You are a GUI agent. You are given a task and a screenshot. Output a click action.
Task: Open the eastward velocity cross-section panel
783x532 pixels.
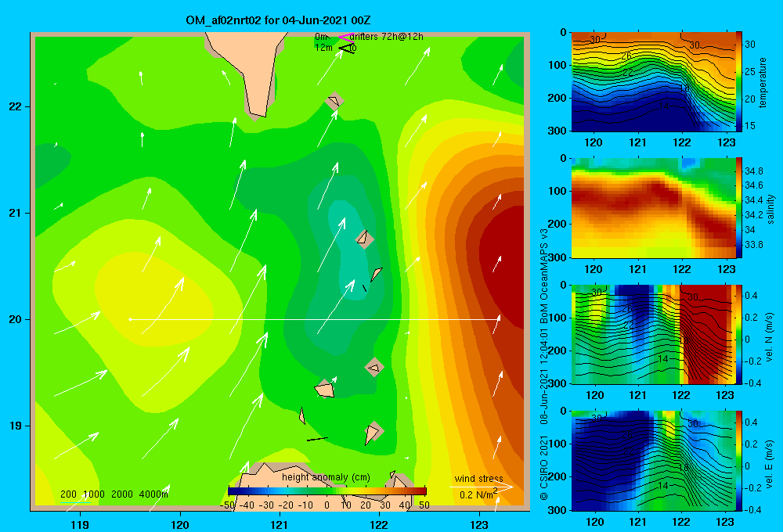pos(653,461)
